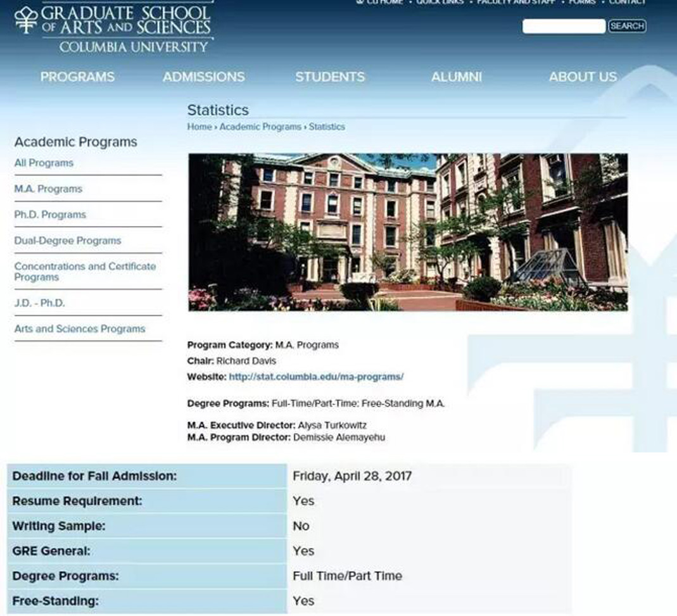Click the Resume Requirement label

coord(77,501)
